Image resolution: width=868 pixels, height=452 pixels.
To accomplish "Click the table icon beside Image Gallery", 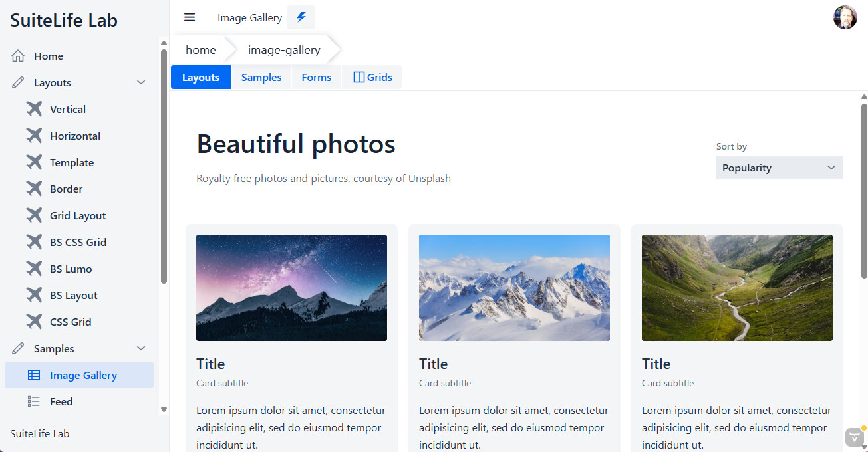I will pos(34,376).
